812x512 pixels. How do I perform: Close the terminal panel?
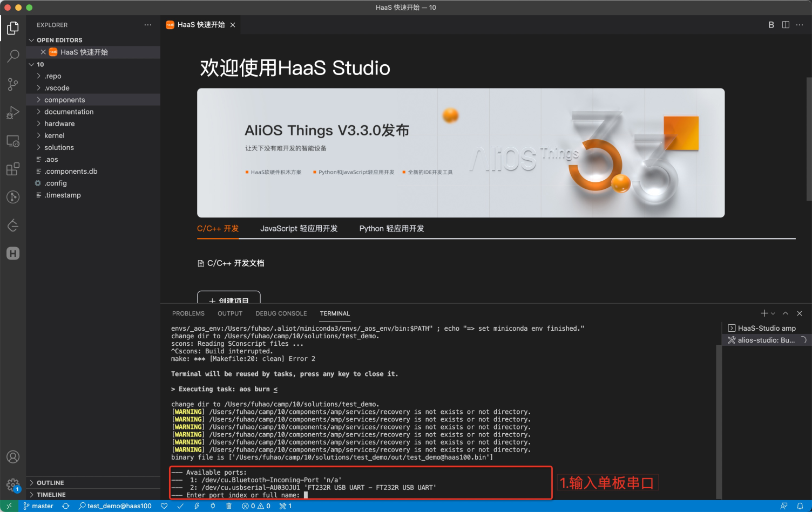coord(800,313)
